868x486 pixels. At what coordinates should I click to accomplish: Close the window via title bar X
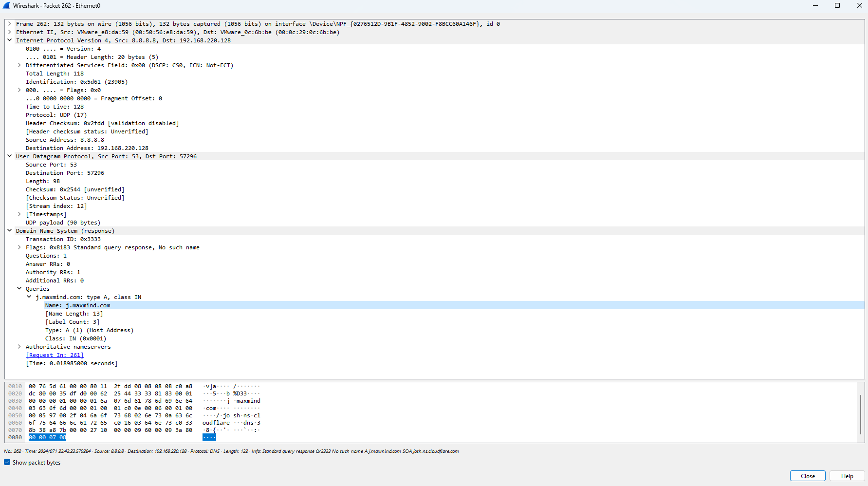pyautogui.click(x=859, y=6)
